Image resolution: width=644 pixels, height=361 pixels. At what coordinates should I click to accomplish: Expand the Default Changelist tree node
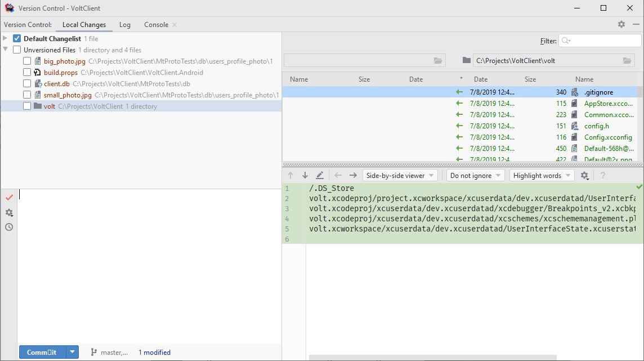[6, 39]
